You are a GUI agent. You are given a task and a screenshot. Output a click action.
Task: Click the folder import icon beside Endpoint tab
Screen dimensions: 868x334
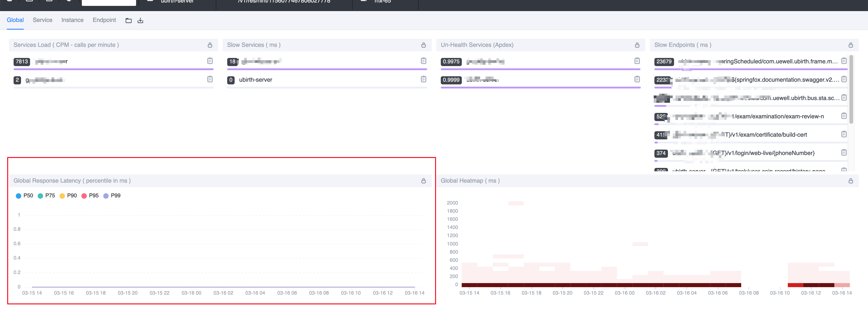[x=128, y=21]
